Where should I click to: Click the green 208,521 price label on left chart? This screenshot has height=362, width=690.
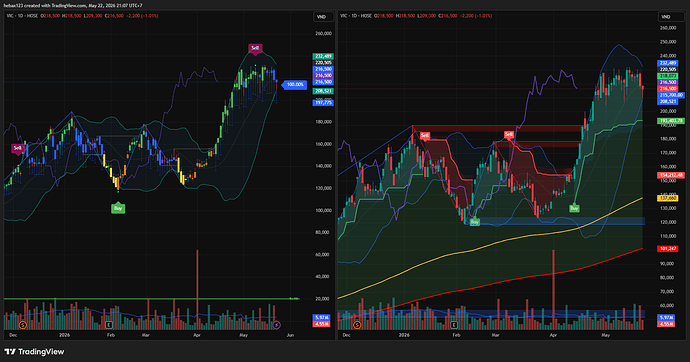click(x=323, y=91)
